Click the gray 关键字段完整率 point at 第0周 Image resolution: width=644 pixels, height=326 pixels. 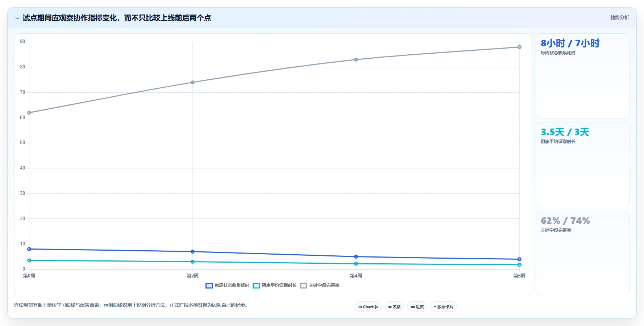click(x=29, y=113)
